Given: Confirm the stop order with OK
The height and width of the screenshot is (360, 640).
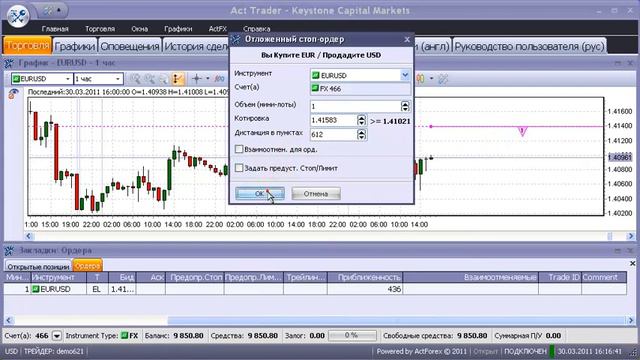Looking at the screenshot, I should [x=260, y=193].
